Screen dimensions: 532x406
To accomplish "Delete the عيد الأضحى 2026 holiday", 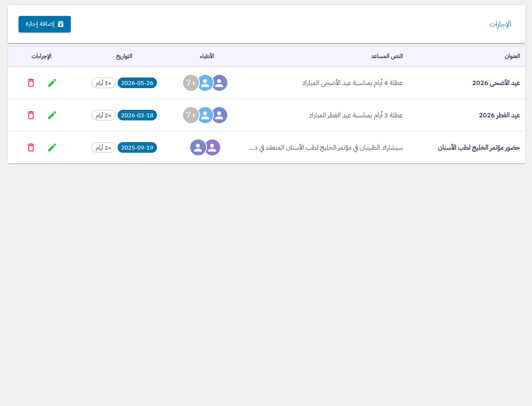I will 31,83.
